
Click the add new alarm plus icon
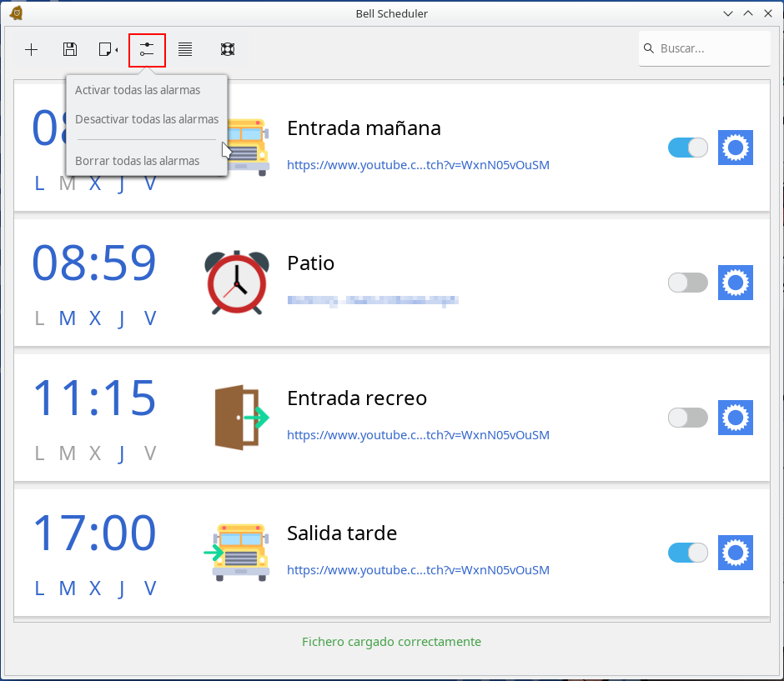click(x=32, y=50)
